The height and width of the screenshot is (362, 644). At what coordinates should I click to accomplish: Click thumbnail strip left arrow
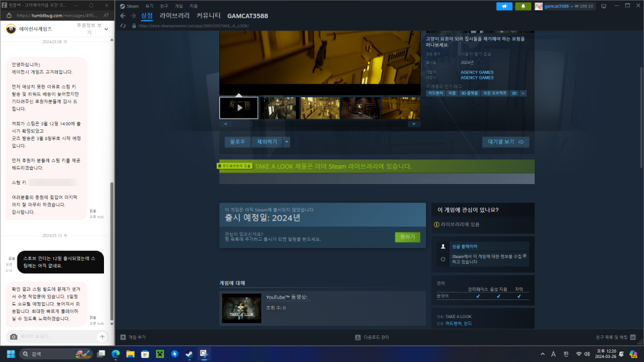click(225, 124)
